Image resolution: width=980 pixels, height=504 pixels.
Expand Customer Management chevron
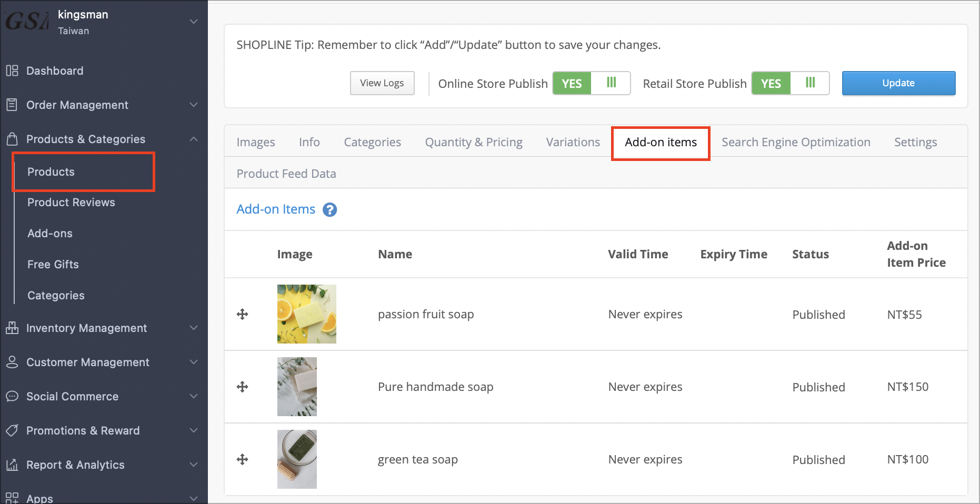tap(194, 362)
